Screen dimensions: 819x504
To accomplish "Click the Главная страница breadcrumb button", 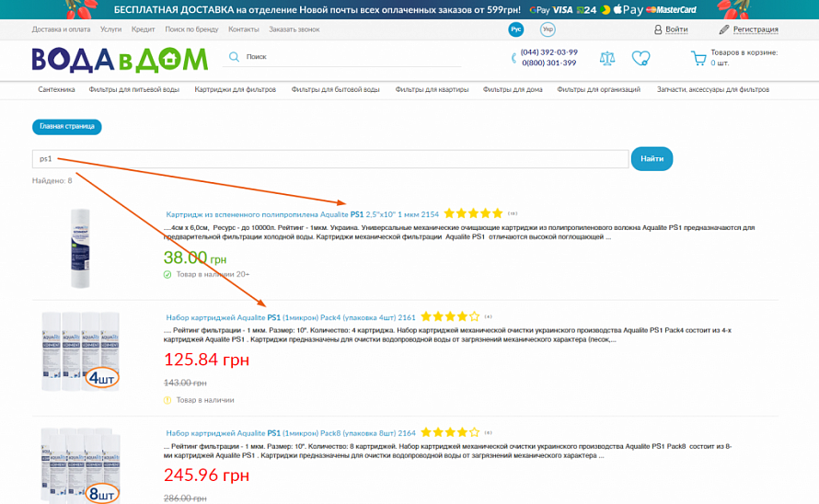I will 67,126.
